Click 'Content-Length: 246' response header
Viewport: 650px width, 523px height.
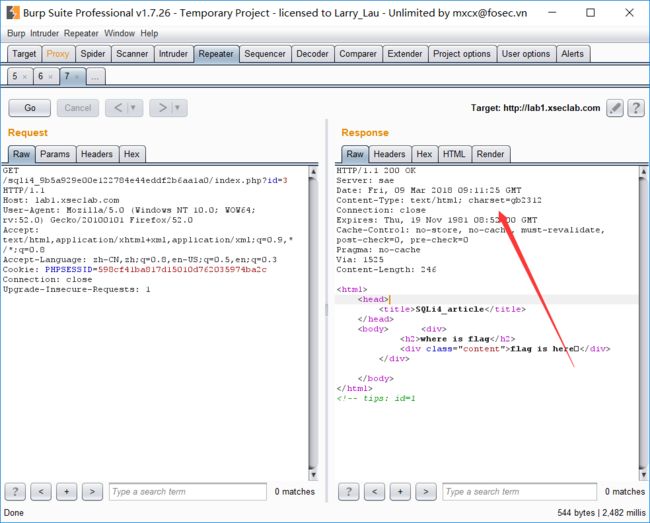click(386, 270)
